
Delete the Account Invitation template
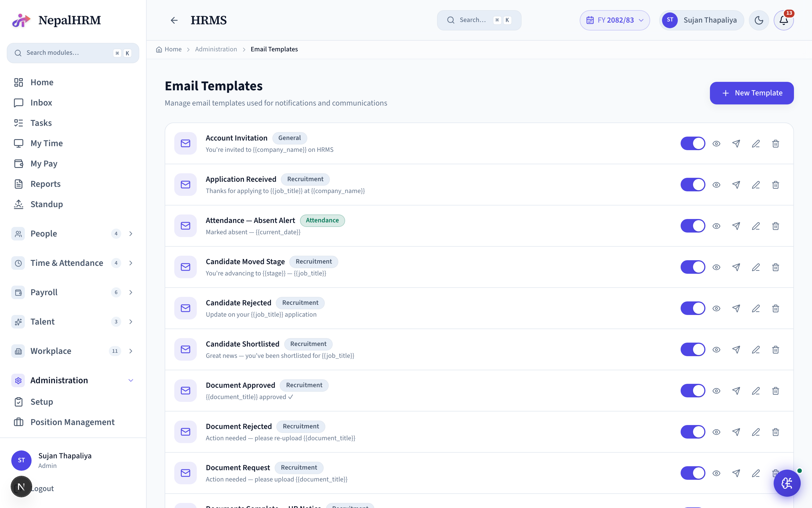pyautogui.click(x=775, y=143)
